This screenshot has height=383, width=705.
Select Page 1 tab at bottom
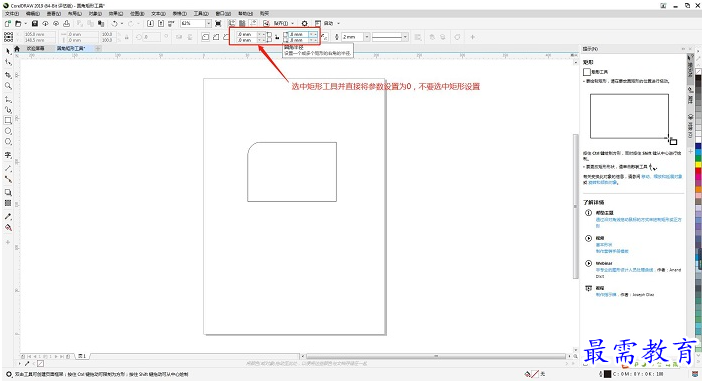[x=82, y=356]
